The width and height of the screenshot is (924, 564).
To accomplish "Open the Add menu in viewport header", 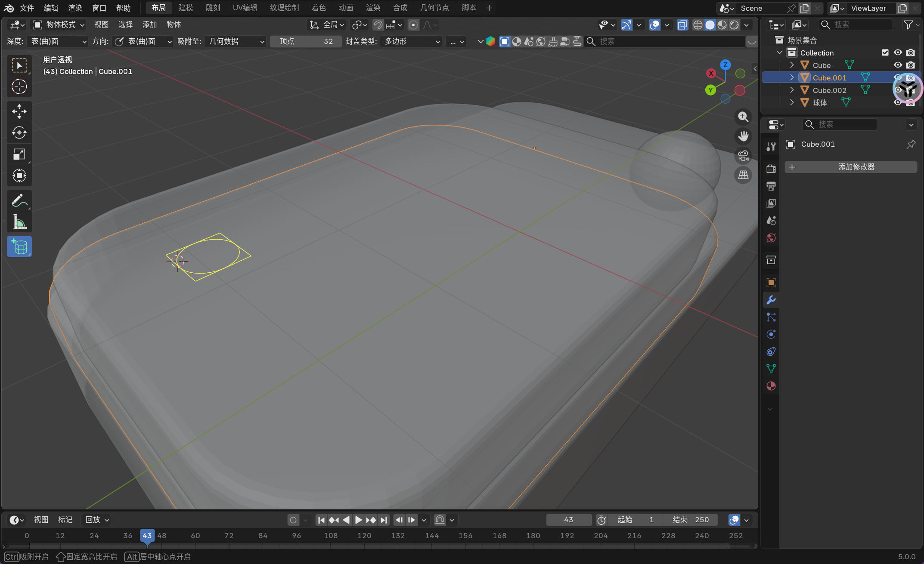I will (x=149, y=25).
